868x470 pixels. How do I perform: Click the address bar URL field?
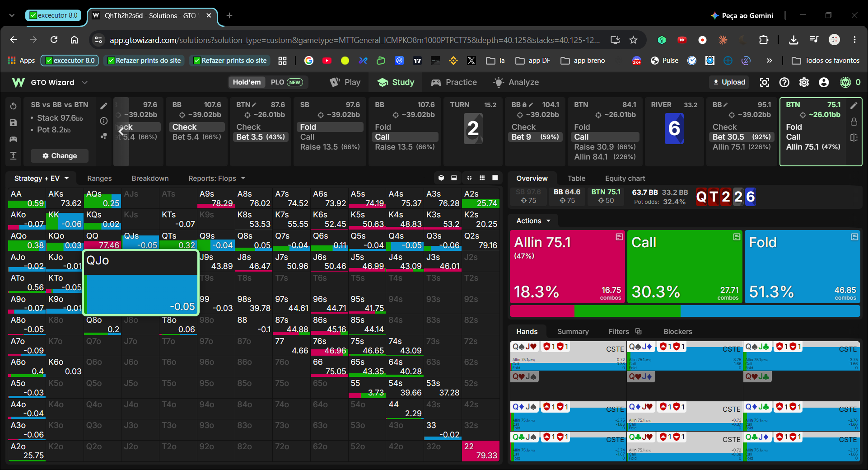(x=355, y=40)
